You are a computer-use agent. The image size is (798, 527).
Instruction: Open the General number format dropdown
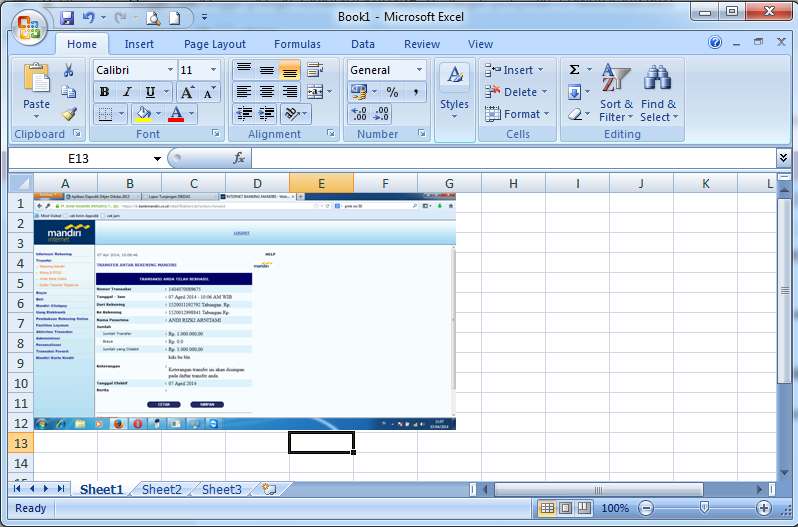pyautogui.click(x=419, y=70)
